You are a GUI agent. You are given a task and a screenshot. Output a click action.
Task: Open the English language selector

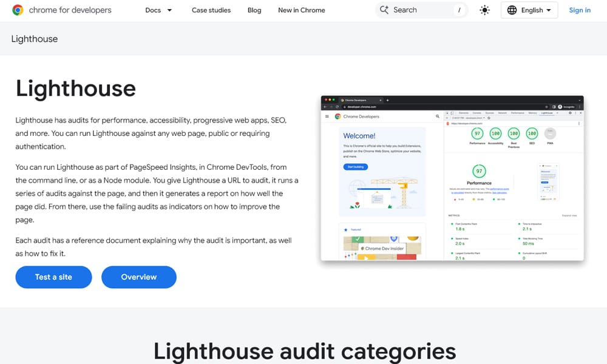pyautogui.click(x=529, y=10)
